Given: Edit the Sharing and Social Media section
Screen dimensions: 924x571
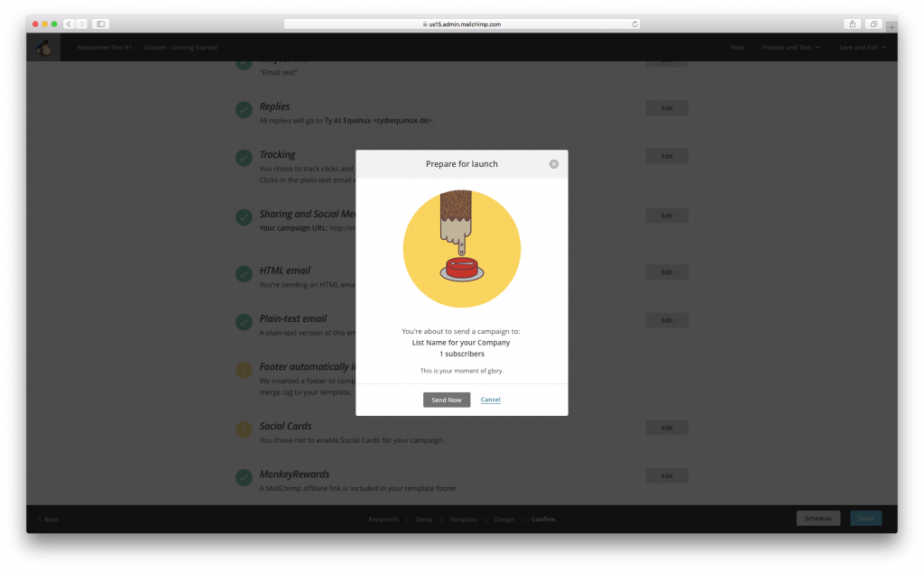Looking at the screenshot, I should pos(667,216).
